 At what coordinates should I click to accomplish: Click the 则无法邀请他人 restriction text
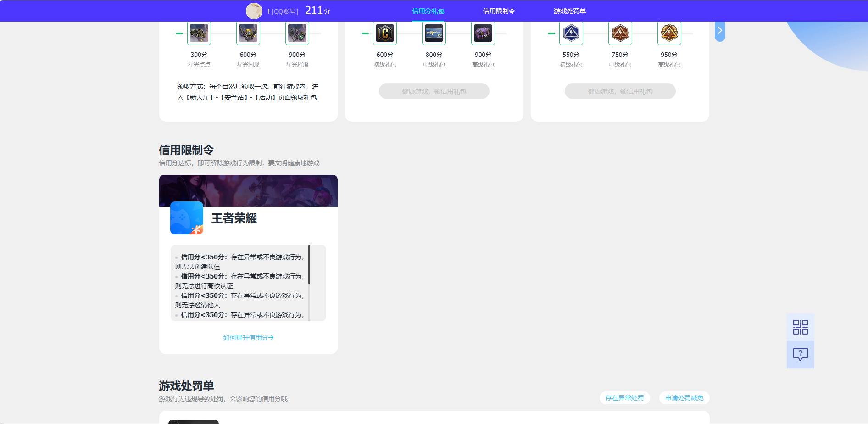click(x=197, y=305)
